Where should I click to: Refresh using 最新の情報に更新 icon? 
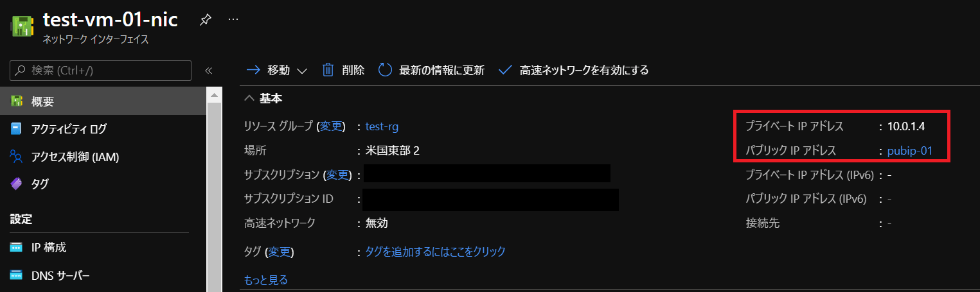pos(385,70)
